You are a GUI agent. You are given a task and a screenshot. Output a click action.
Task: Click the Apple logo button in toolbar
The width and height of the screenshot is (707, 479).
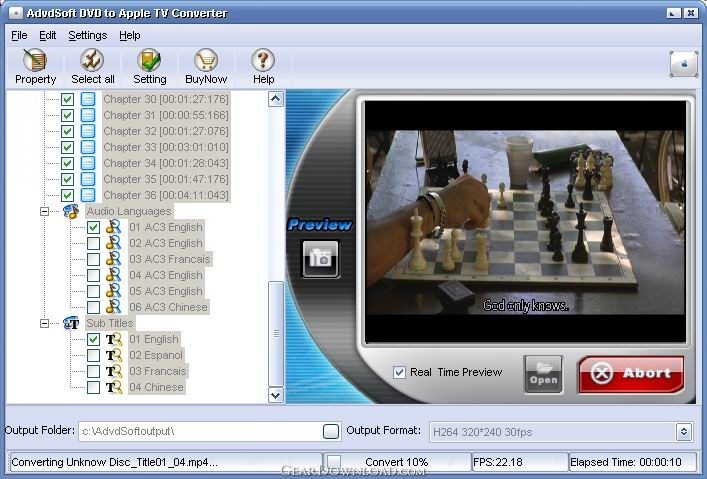pos(684,64)
